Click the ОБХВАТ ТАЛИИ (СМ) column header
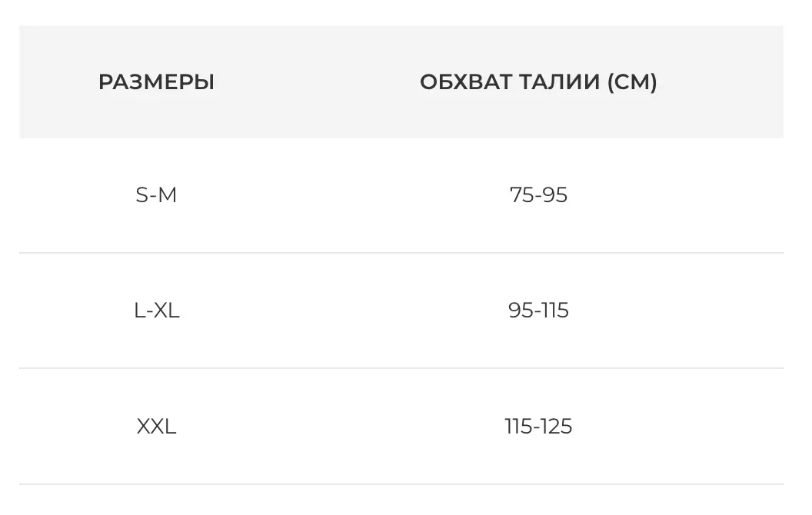Viewport: 812px width, 515px height. (538, 82)
